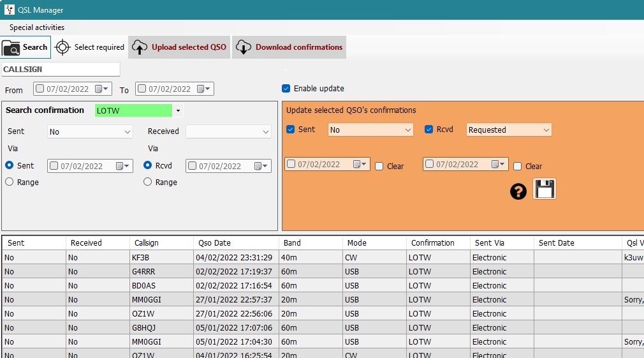Click QSO date 27/01/2022 22:57:37
644x358 pixels.
point(236,300)
